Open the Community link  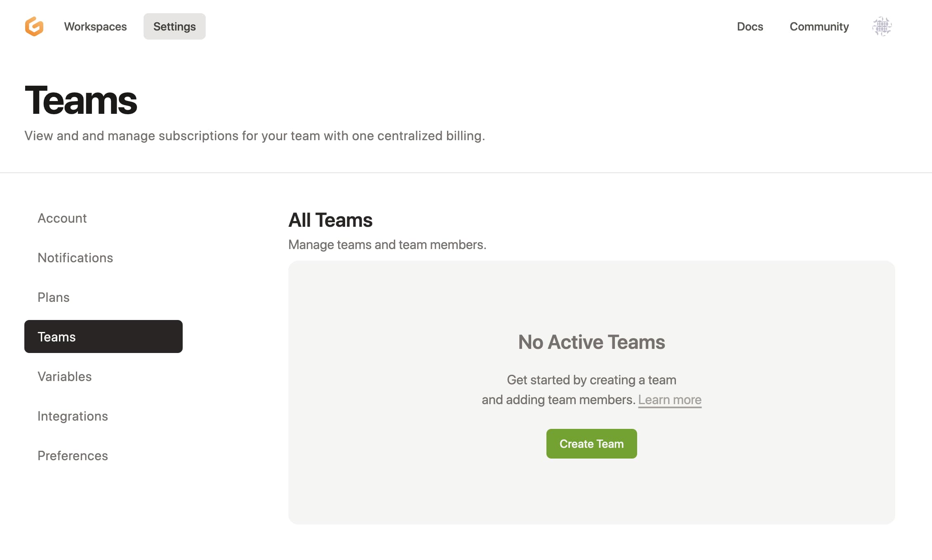pos(819,26)
